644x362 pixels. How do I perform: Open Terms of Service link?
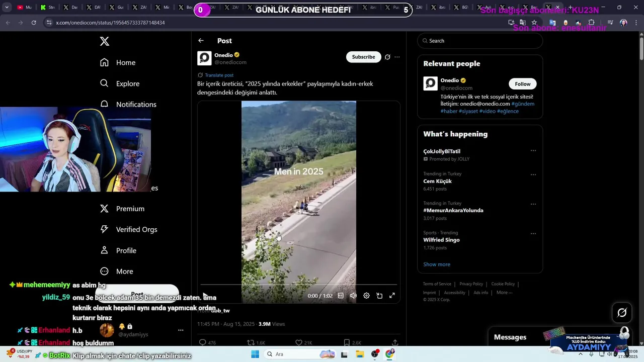pos(437,284)
